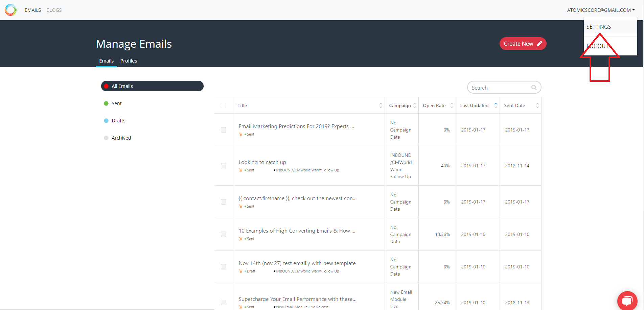Open the Nov 14th test emailly email

[x=297, y=263]
